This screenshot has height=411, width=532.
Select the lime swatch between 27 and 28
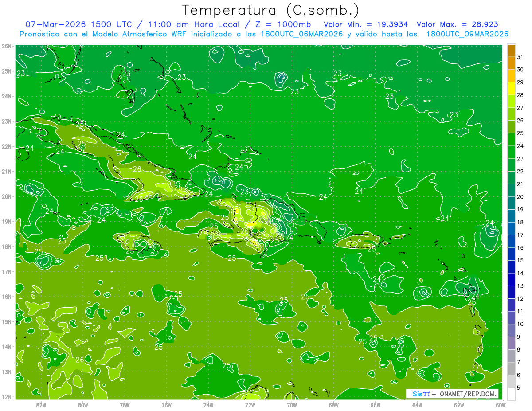coord(511,101)
